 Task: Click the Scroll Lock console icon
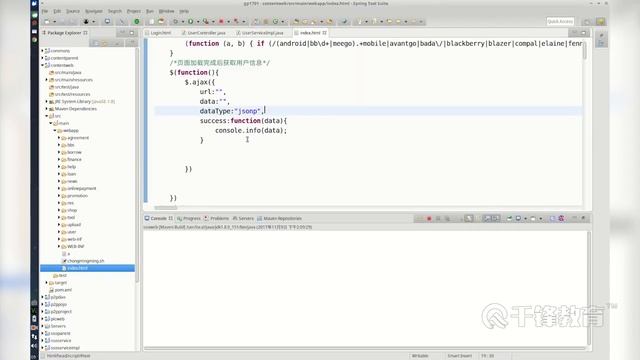(469, 219)
